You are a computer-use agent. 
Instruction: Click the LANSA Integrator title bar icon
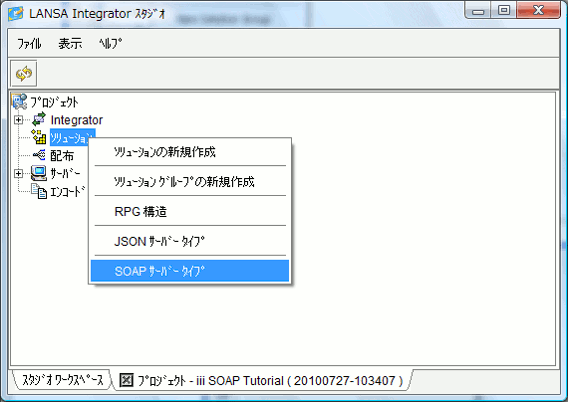tap(16, 14)
